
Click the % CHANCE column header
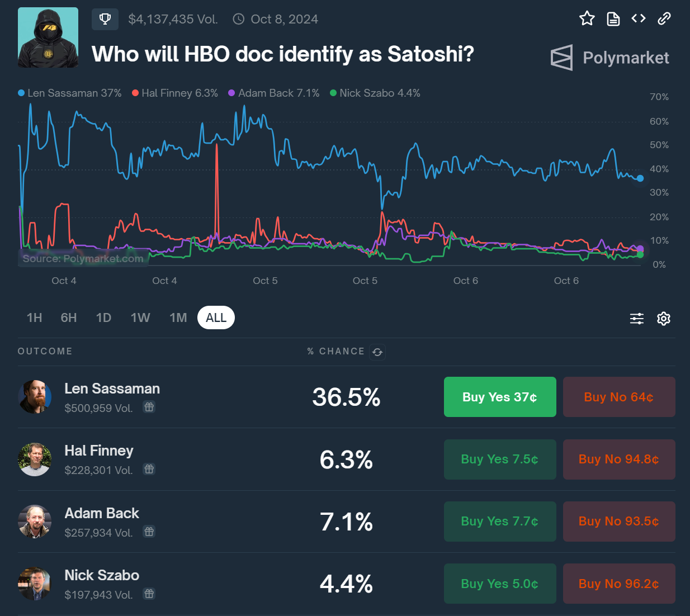click(335, 351)
